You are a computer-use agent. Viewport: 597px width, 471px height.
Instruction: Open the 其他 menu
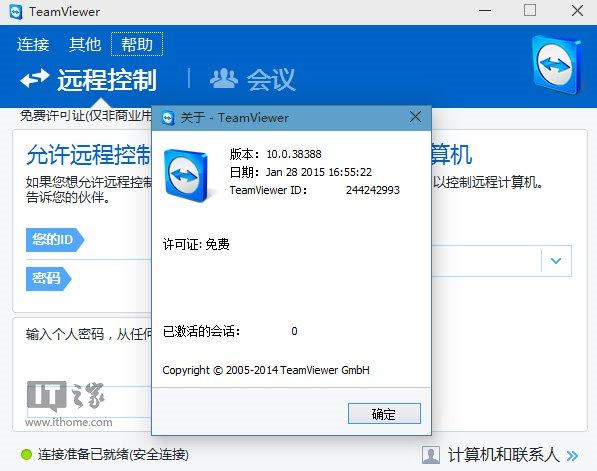click(85, 45)
